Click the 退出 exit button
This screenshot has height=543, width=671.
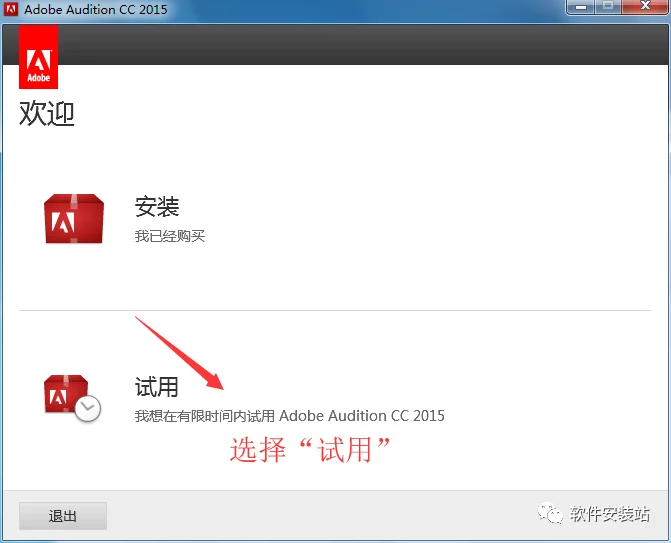coord(63,516)
